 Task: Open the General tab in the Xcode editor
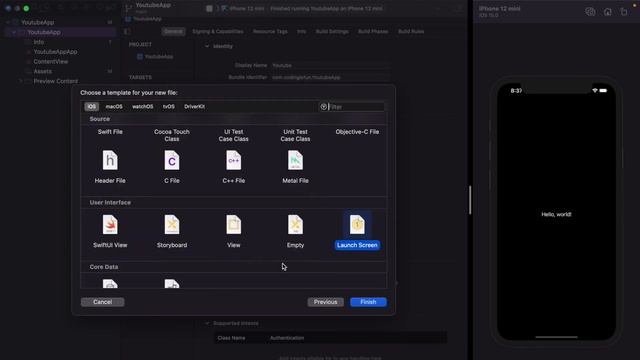173,31
